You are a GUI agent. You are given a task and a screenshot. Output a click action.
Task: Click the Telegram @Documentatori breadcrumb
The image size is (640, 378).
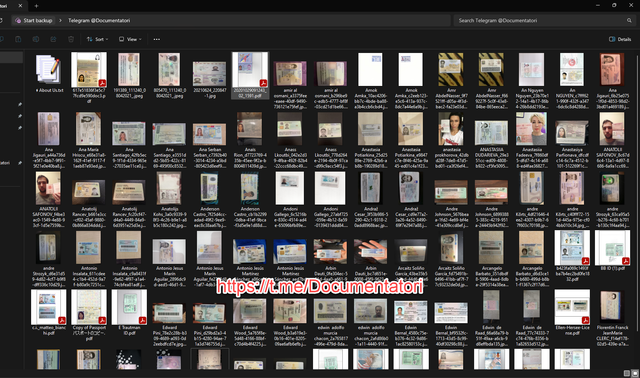99,20
